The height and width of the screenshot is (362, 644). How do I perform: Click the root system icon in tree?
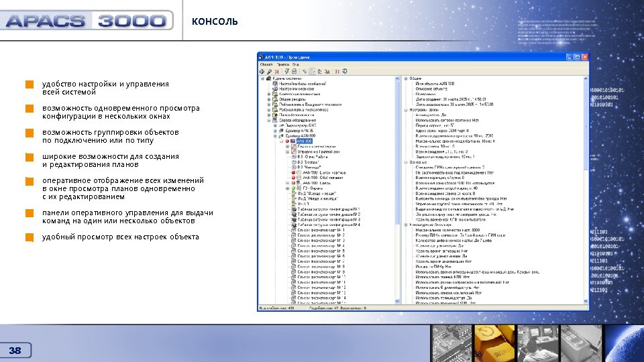tap(269, 78)
